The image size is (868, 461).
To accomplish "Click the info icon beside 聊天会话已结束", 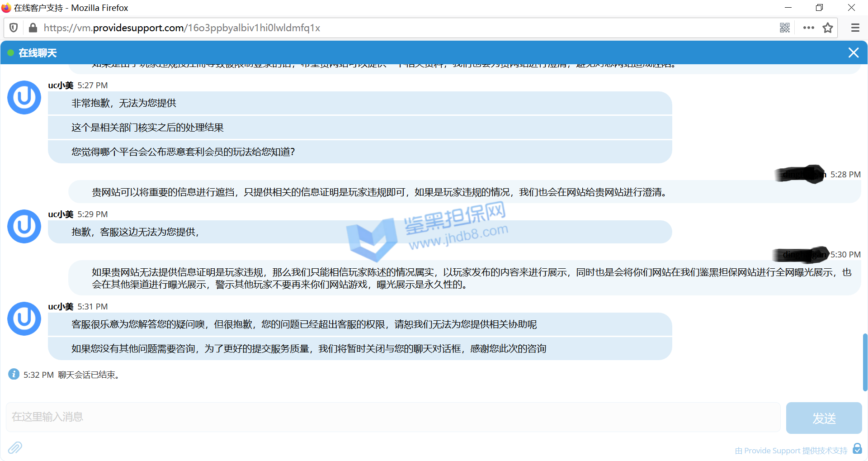I will [x=14, y=374].
